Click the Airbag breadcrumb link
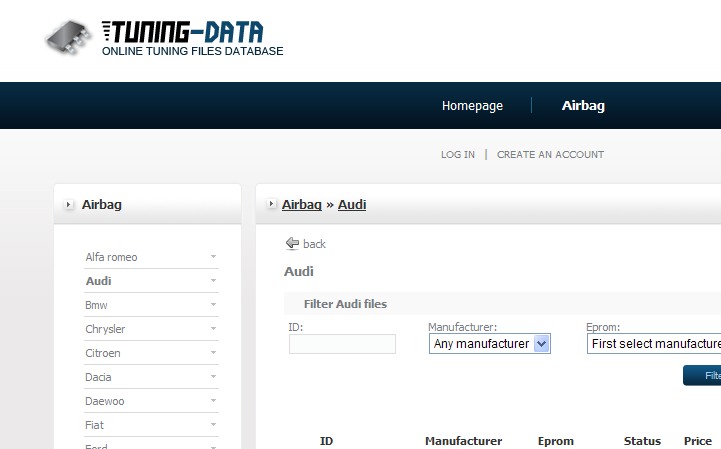The width and height of the screenshot is (721, 449). (301, 205)
